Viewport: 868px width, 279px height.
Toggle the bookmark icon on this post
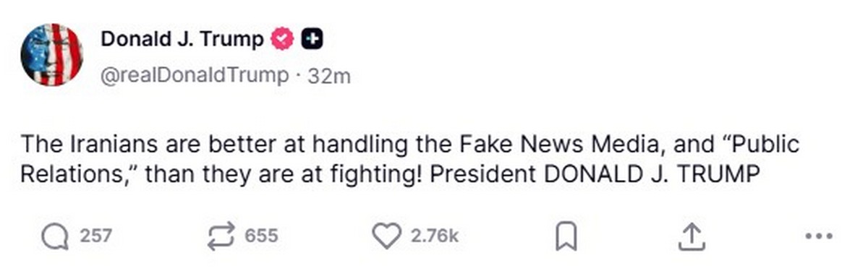pyautogui.click(x=566, y=236)
